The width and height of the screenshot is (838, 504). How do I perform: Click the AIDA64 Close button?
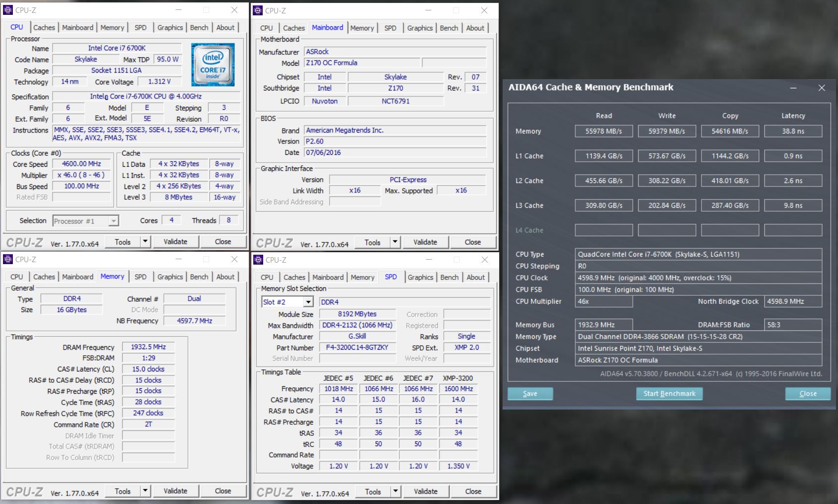point(807,394)
